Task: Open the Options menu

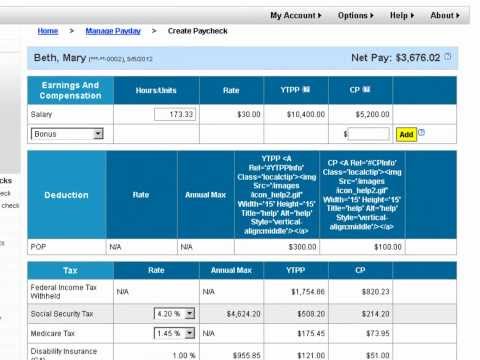Action: point(355,15)
